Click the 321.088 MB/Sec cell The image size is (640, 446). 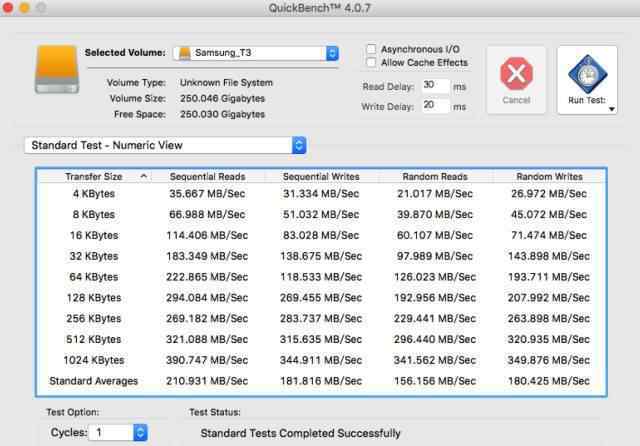tap(207, 339)
